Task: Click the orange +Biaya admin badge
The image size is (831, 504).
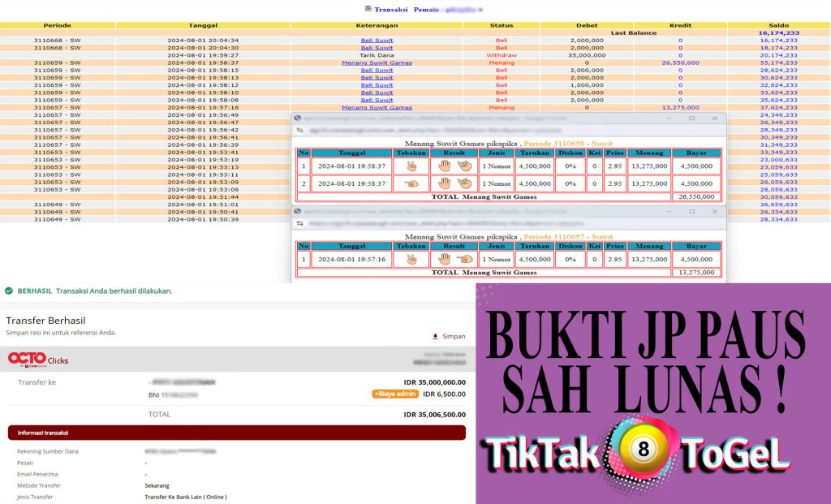Action: coord(395,394)
